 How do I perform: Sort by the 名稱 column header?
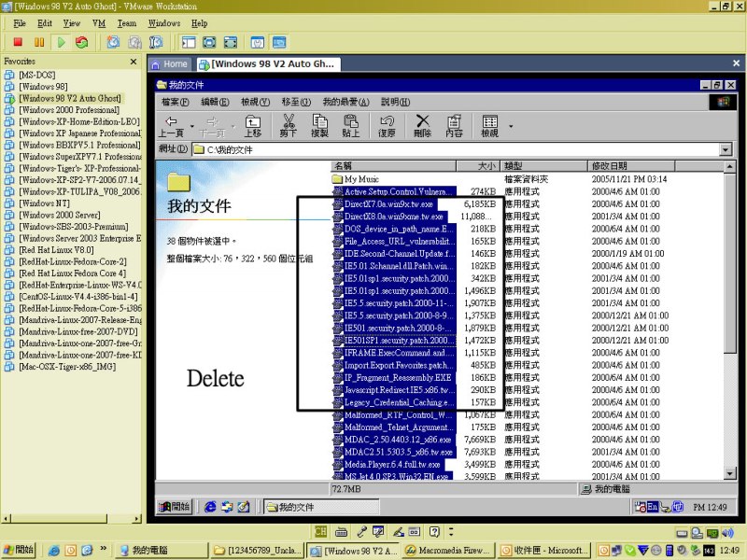393,166
